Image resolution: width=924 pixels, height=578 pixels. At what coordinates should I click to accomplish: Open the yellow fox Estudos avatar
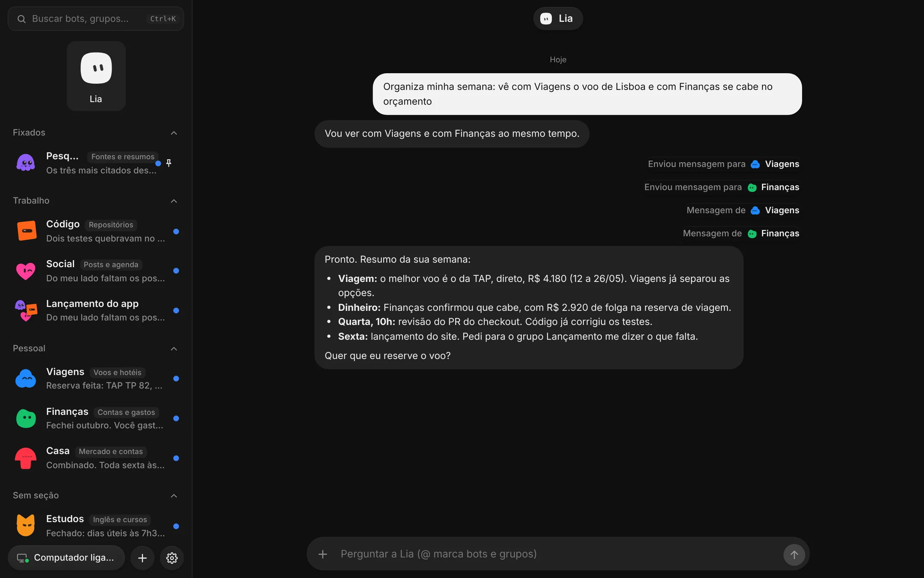26,525
